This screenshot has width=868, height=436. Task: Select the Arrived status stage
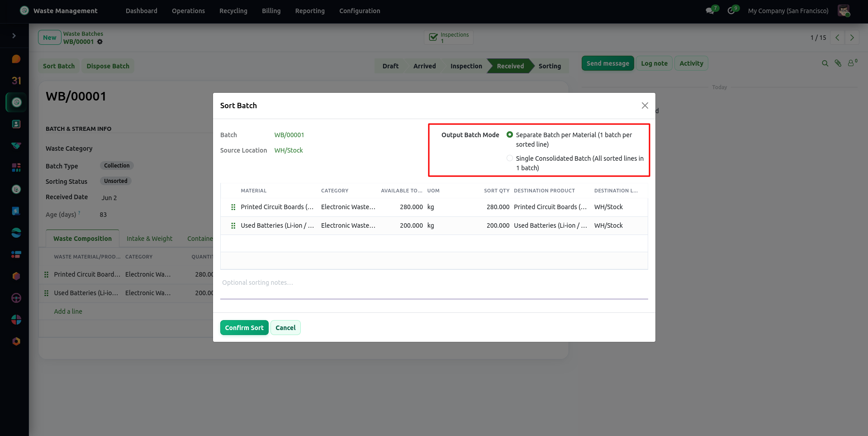424,66
